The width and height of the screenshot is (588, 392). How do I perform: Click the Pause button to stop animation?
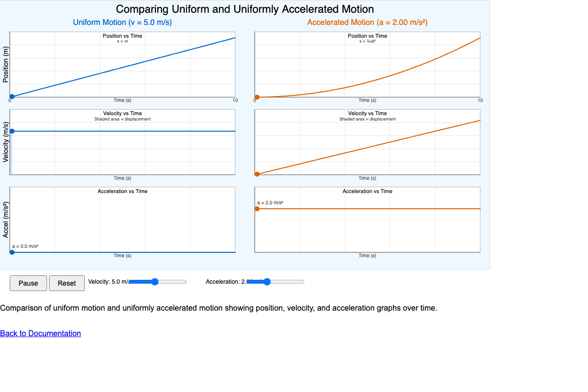[x=28, y=283]
